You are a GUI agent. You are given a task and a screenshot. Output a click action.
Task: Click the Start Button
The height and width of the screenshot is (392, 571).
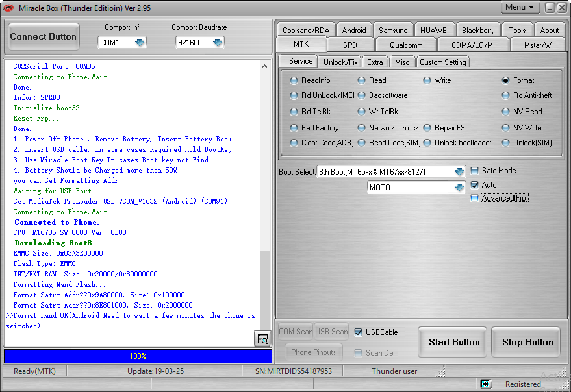click(453, 342)
